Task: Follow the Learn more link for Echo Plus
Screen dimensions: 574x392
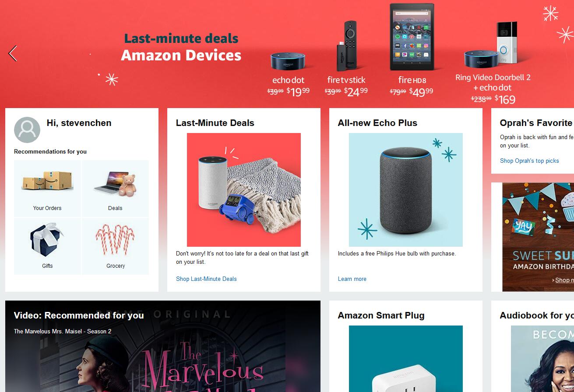Action: click(352, 279)
